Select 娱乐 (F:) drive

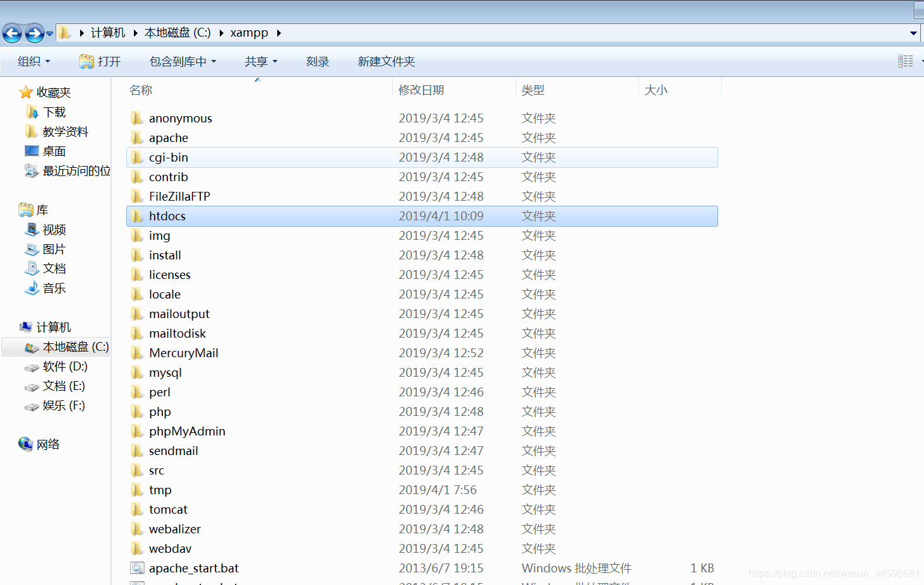[x=55, y=405]
